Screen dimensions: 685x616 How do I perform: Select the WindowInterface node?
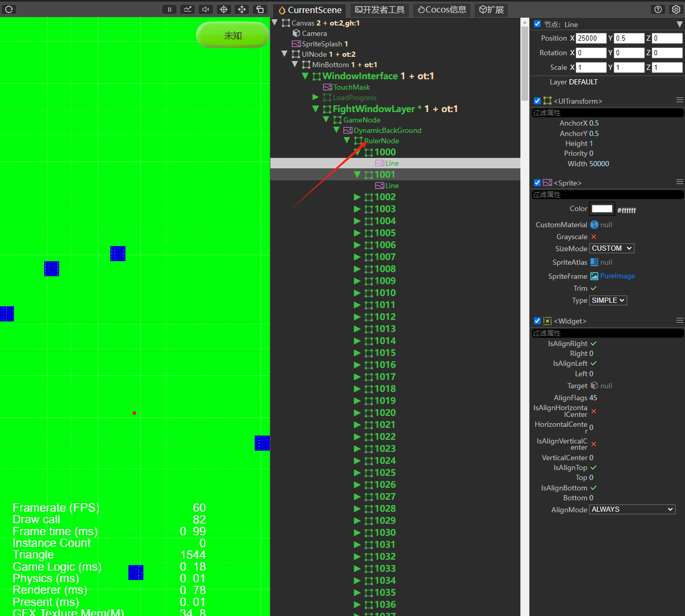click(360, 76)
